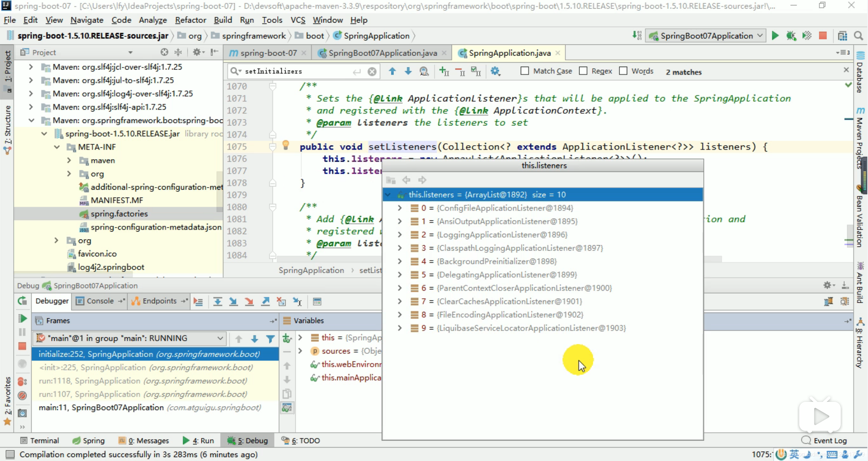Enable the Match Case checkbox
This screenshot has height=461, width=868.
(525, 71)
